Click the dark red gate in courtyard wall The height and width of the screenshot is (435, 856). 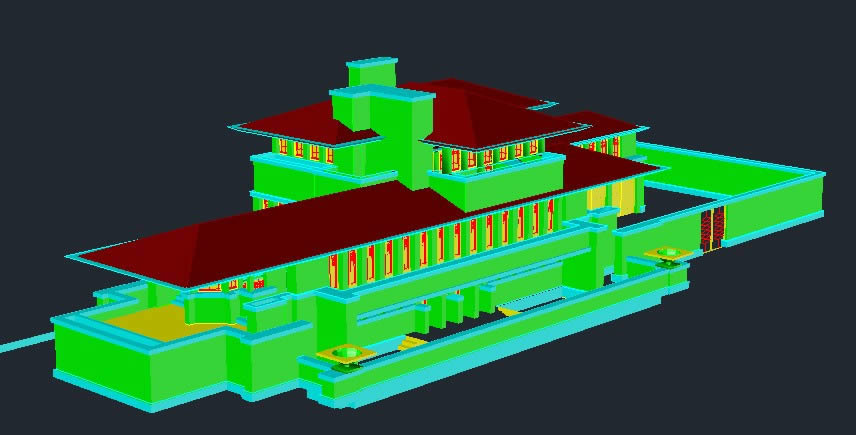(x=712, y=229)
